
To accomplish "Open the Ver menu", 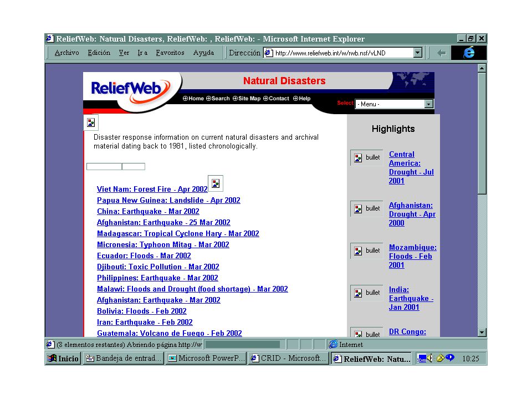I will 124,53.
